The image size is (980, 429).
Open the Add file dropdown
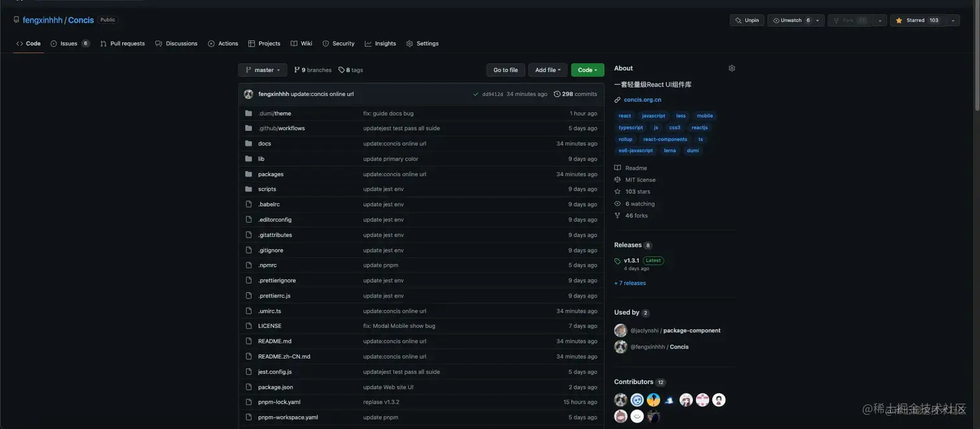[548, 70]
